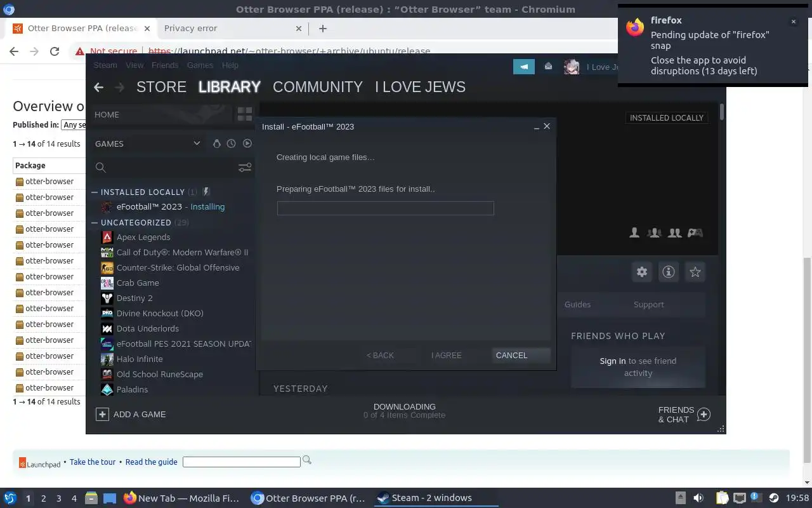Viewport: 812px width, 508px height.
Task: Open the clipboard notes tray icon
Action: pyautogui.click(x=723, y=498)
